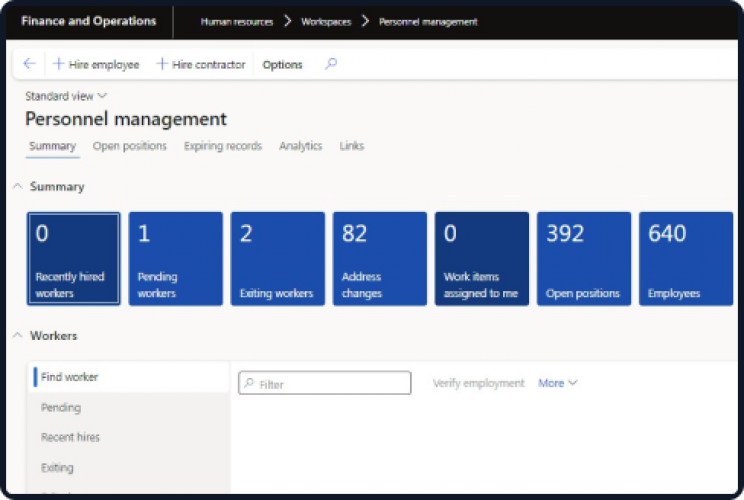Select Find worker in the list

tap(129, 377)
